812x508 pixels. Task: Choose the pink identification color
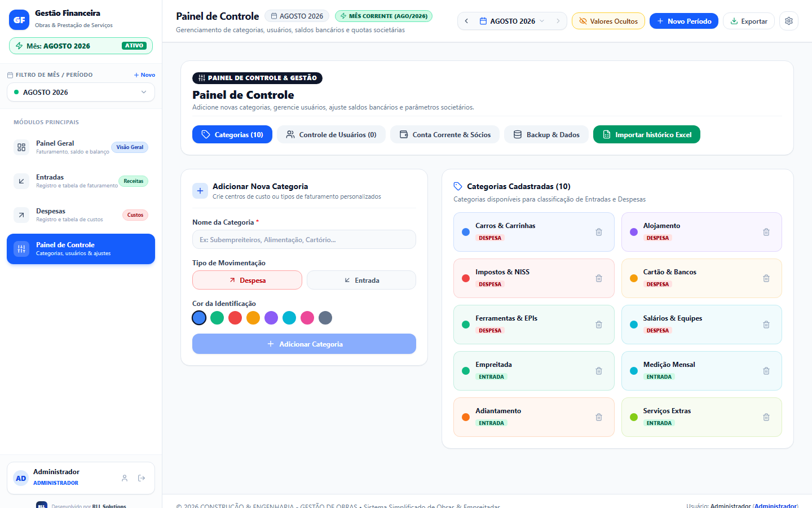[x=307, y=318]
